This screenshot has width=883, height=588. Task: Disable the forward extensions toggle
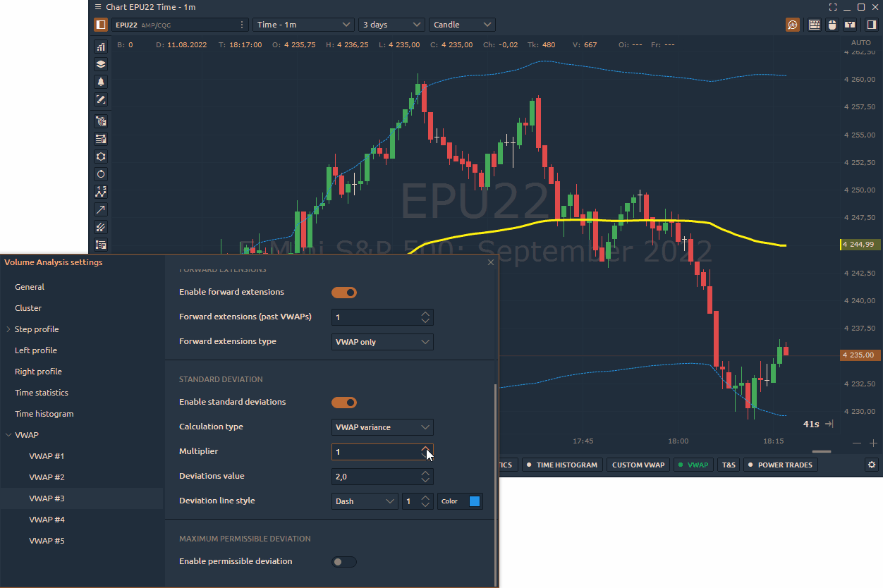click(x=344, y=293)
